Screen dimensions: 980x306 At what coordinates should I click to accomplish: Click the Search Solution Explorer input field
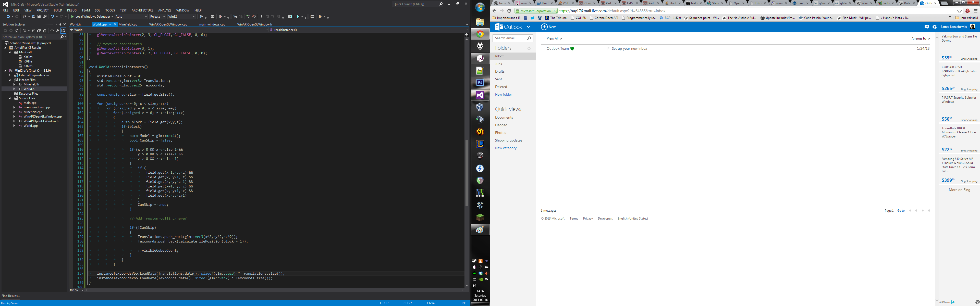(30, 37)
